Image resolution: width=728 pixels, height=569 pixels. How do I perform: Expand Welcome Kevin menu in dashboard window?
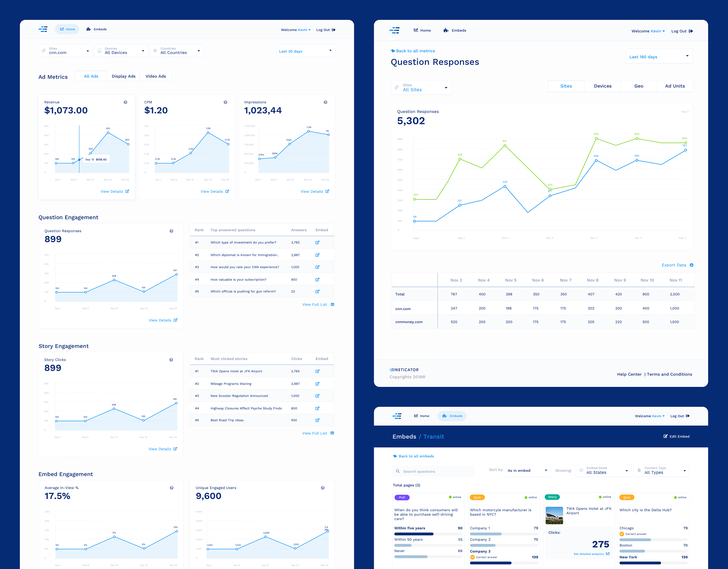pyautogui.click(x=296, y=30)
